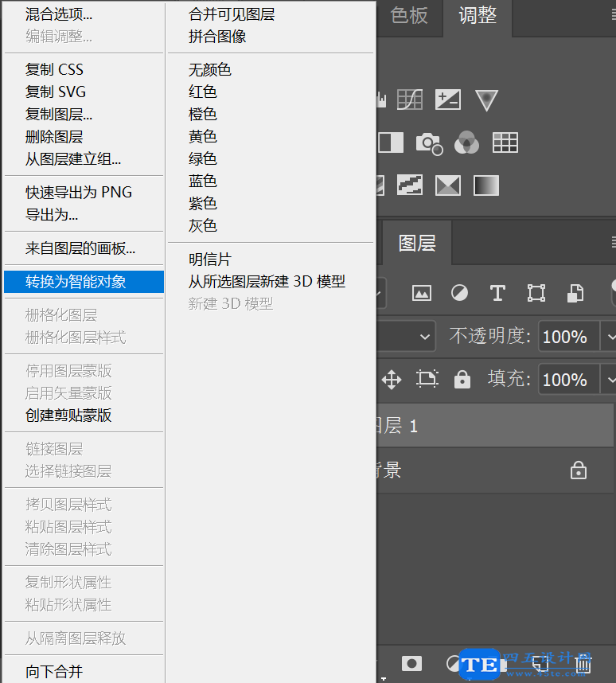
Task: Add layer mask at panel bottom
Action: pyautogui.click(x=411, y=663)
